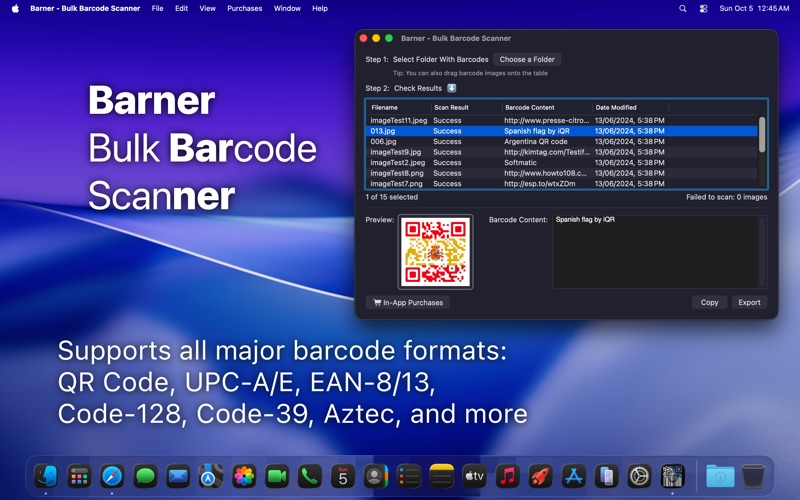800x500 pixels.
Task: Open the Trash in dock
Action: click(753, 477)
